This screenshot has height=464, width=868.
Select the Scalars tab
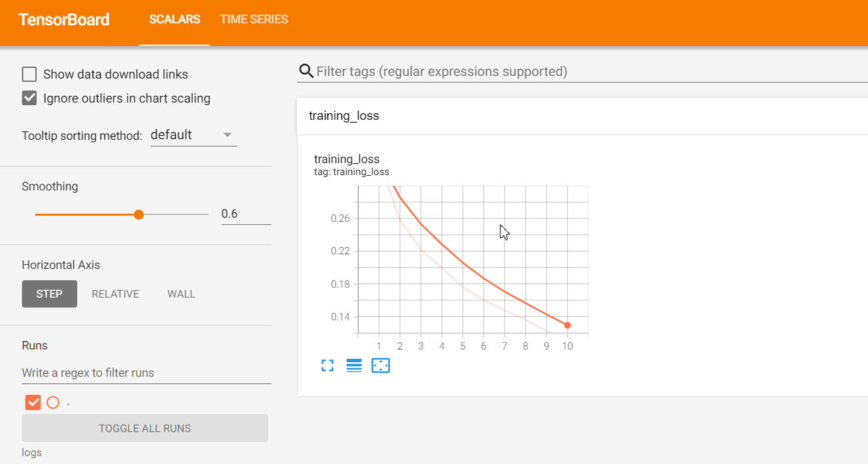[174, 20]
